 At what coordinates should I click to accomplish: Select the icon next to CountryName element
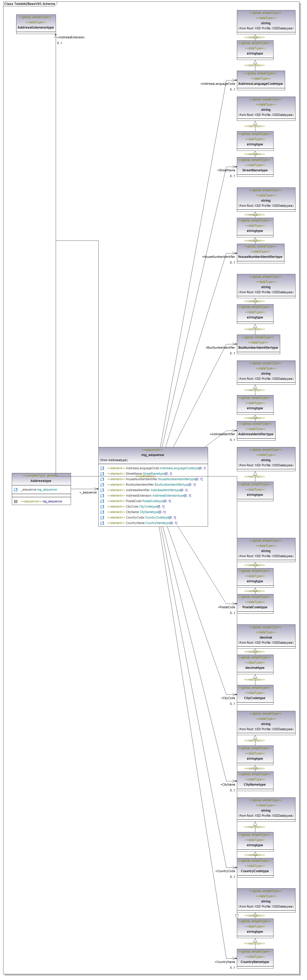(x=102, y=523)
